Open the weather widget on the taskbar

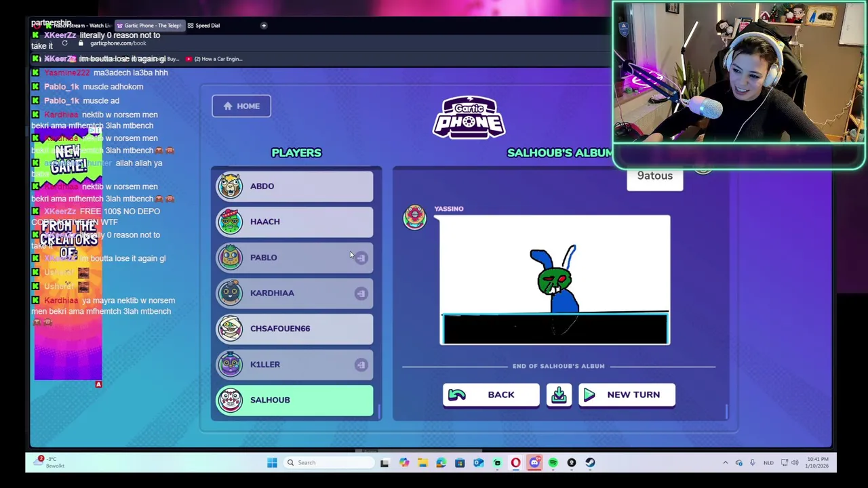[x=51, y=463]
